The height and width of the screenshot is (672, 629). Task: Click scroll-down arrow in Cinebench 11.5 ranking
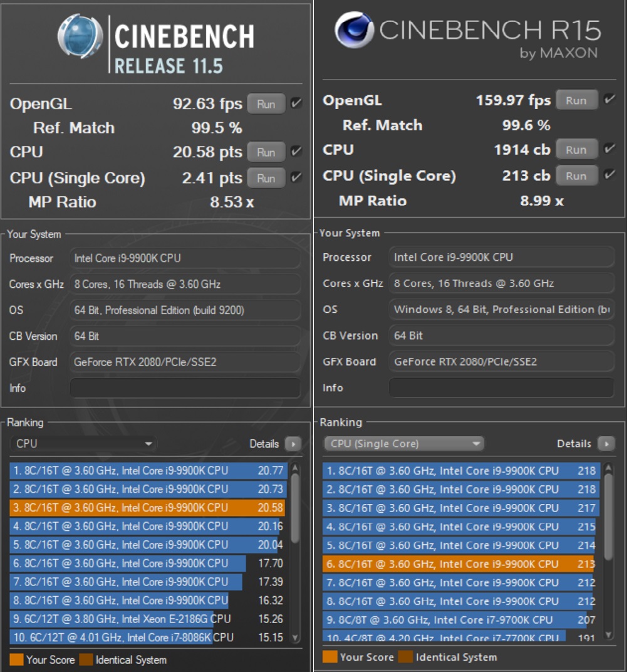click(296, 638)
